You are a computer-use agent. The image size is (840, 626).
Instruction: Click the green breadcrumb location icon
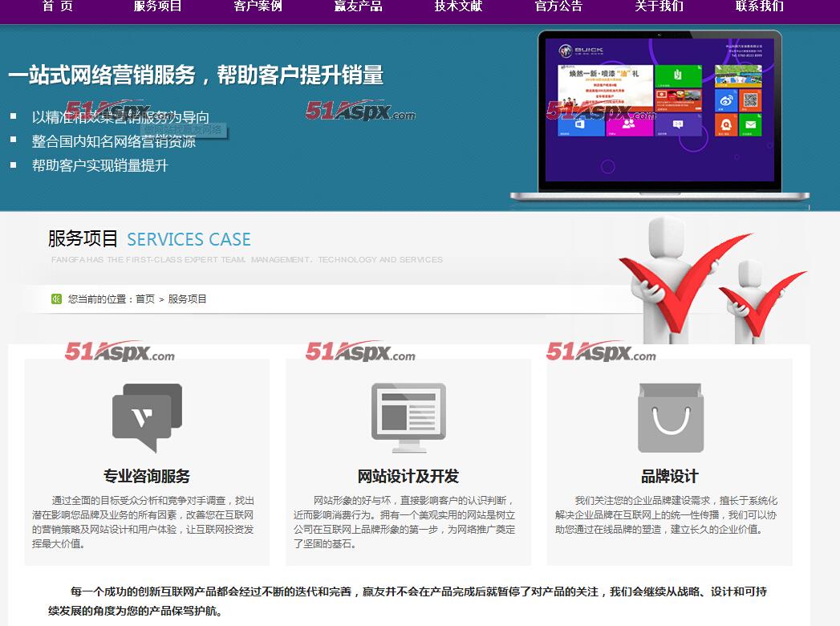(56, 299)
